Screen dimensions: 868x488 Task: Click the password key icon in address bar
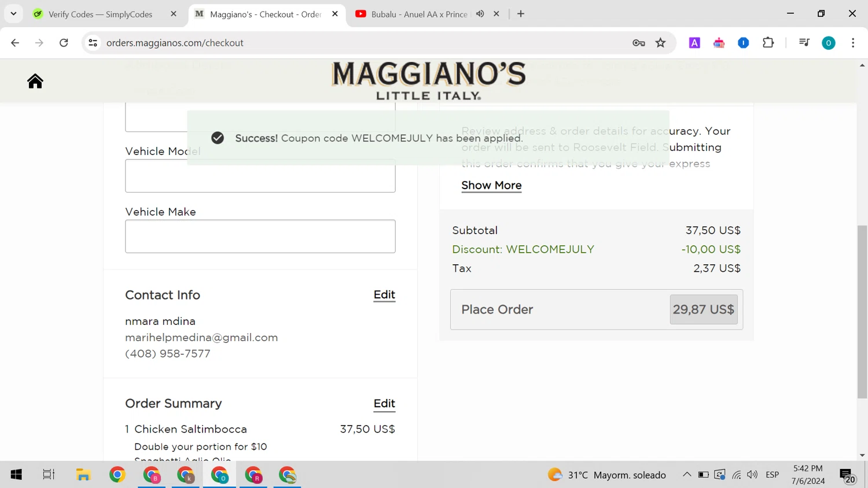point(638,43)
